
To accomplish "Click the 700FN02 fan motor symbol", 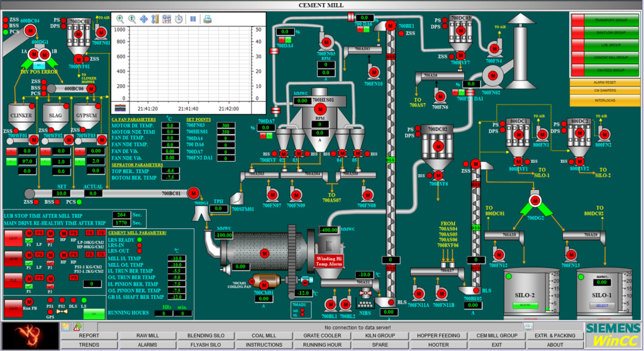I will pyautogui.click(x=493, y=75).
